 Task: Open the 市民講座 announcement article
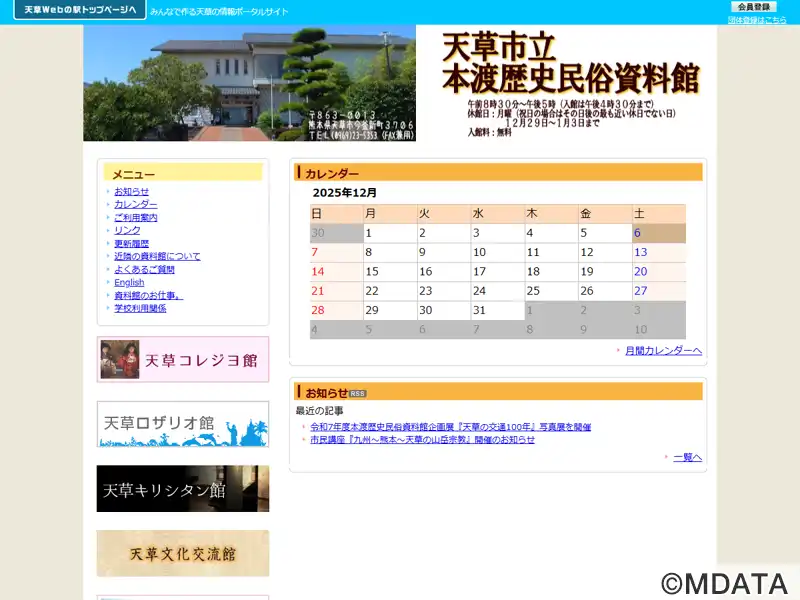422,440
